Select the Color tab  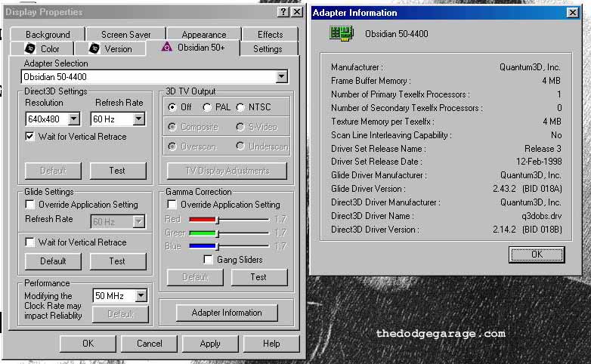tap(42, 48)
